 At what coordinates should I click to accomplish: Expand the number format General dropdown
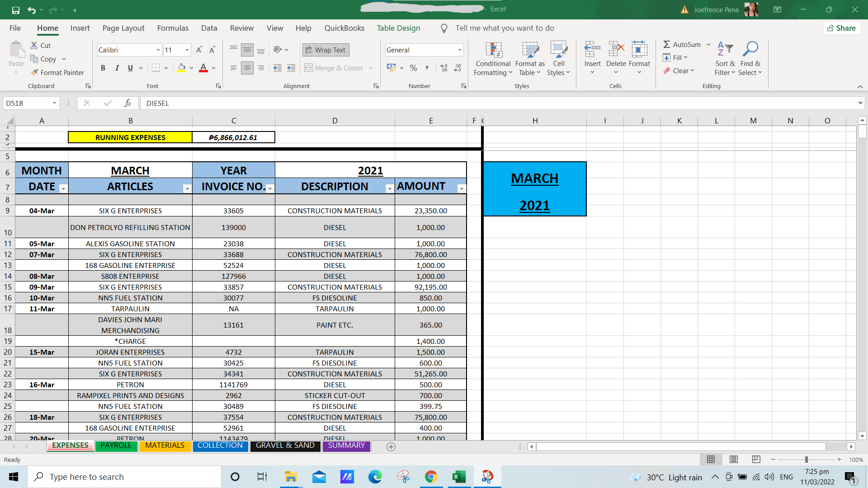click(459, 50)
